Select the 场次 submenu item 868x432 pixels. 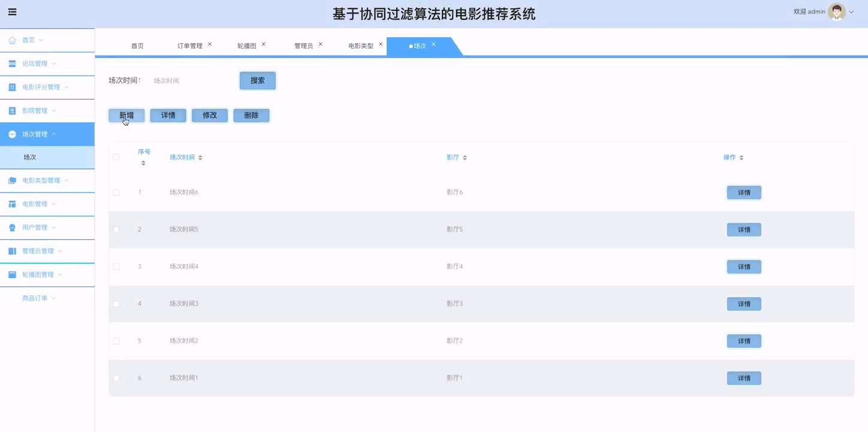(47, 157)
